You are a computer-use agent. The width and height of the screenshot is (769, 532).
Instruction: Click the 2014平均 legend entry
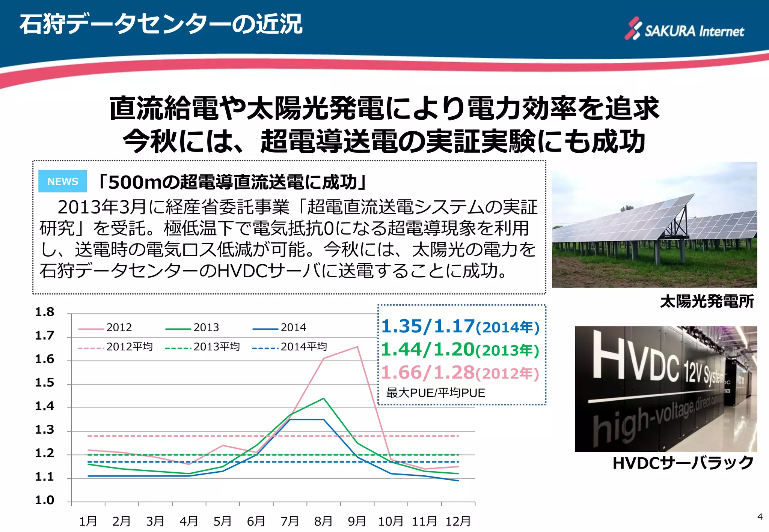[x=290, y=347]
